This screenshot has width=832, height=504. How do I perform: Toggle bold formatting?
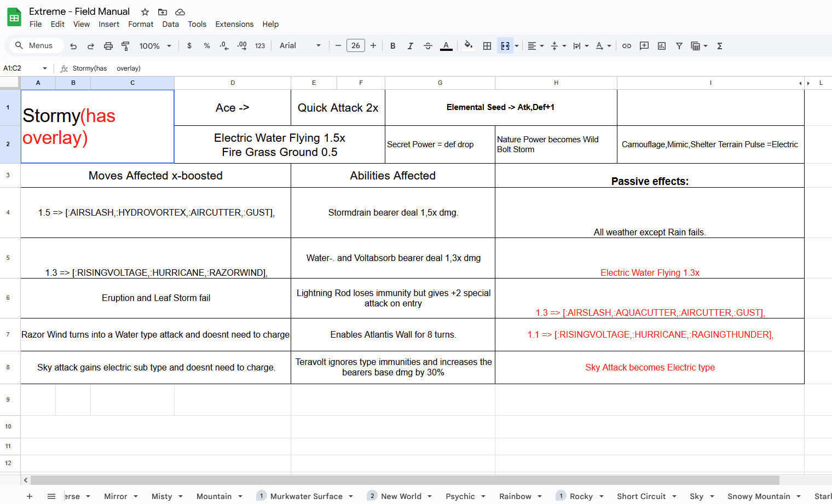[x=392, y=46]
